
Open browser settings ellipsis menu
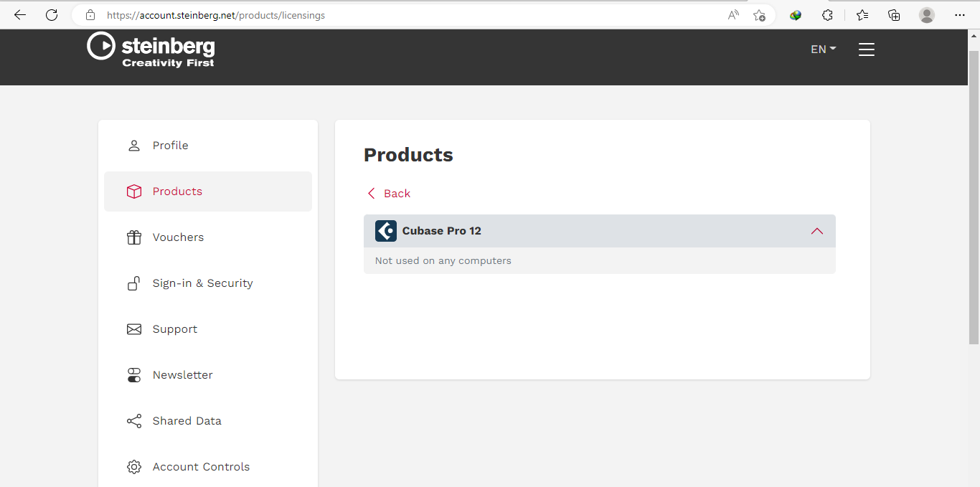[960, 15]
